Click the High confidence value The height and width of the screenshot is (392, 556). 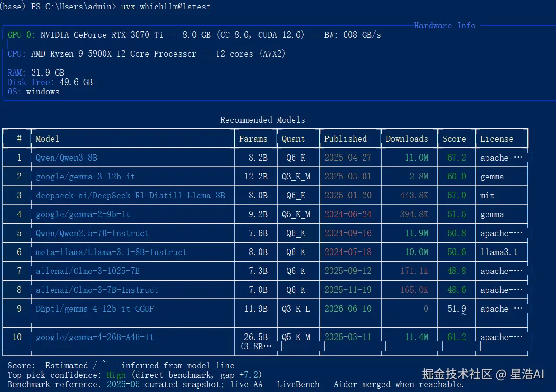pos(116,375)
